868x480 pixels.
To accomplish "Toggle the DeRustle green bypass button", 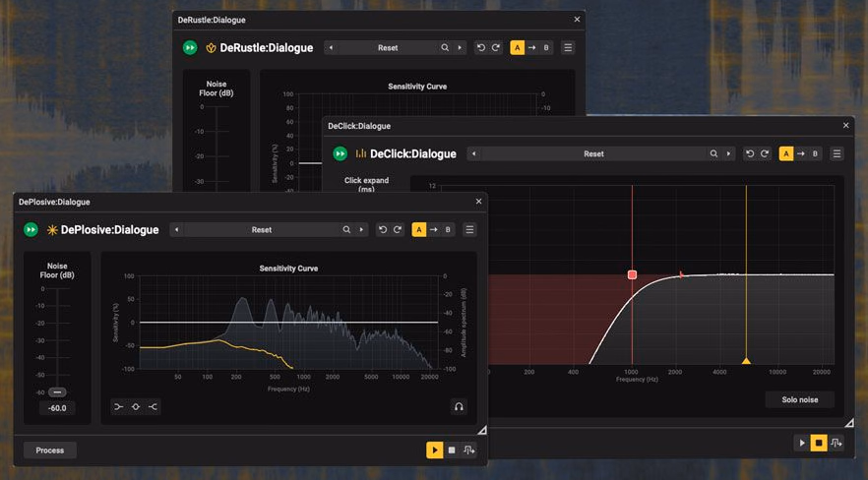I will 190,47.
